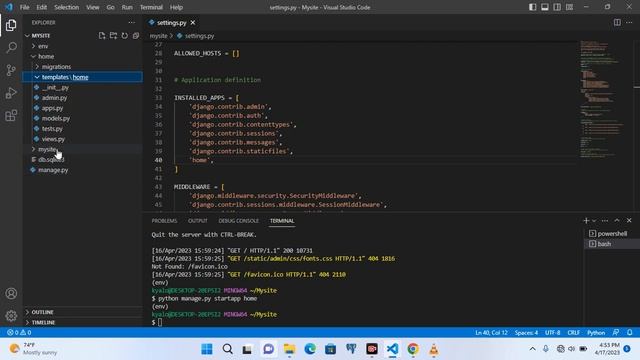Viewport: 640px width, 360px height.
Task: Open Customize Layout control
Action: pos(569,7)
